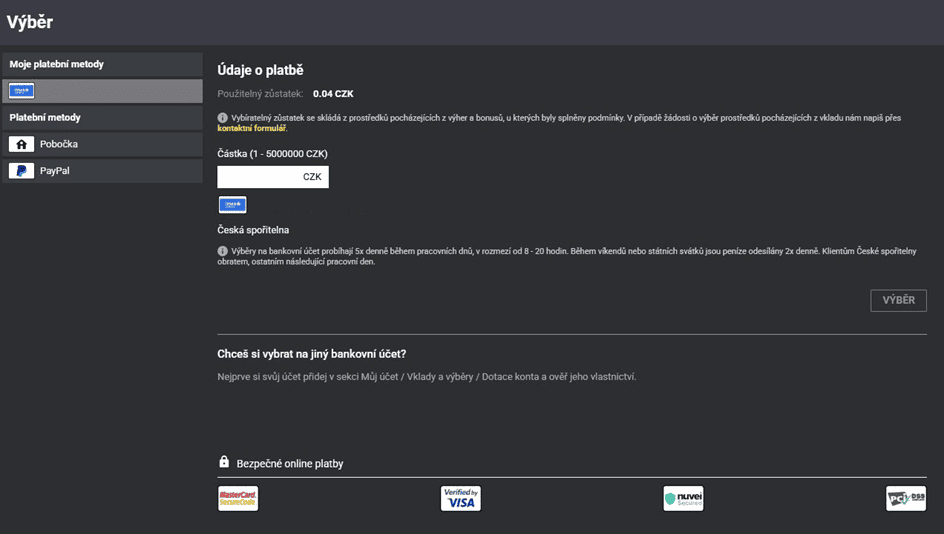Click the Použitelný zůstatek label

tap(260, 94)
